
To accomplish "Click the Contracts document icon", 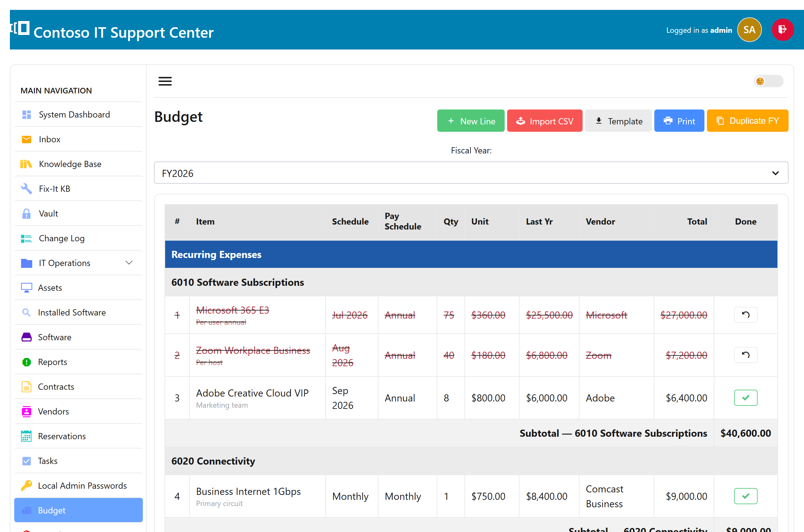I will (x=27, y=387).
